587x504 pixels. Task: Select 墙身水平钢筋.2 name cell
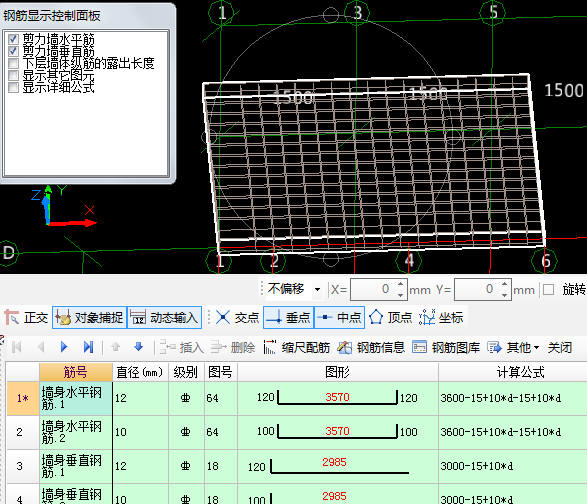[76, 432]
